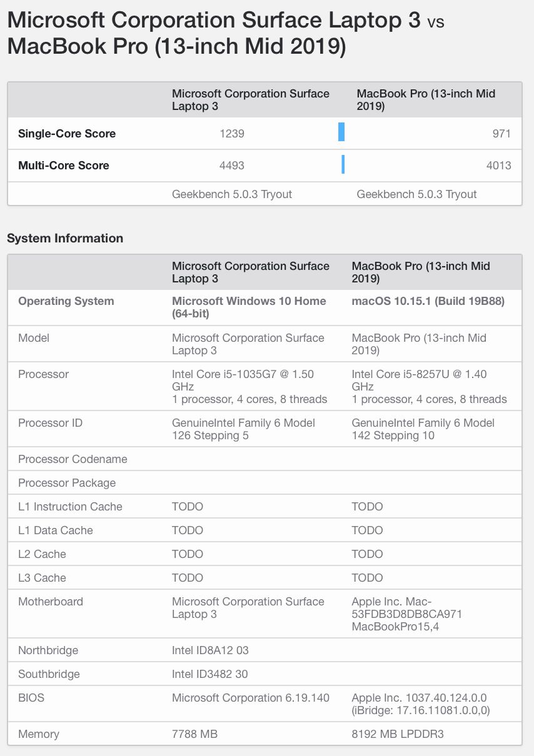Select the Operating System row label
The width and height of the screenshot is (534, 756).
click(66, 301)
